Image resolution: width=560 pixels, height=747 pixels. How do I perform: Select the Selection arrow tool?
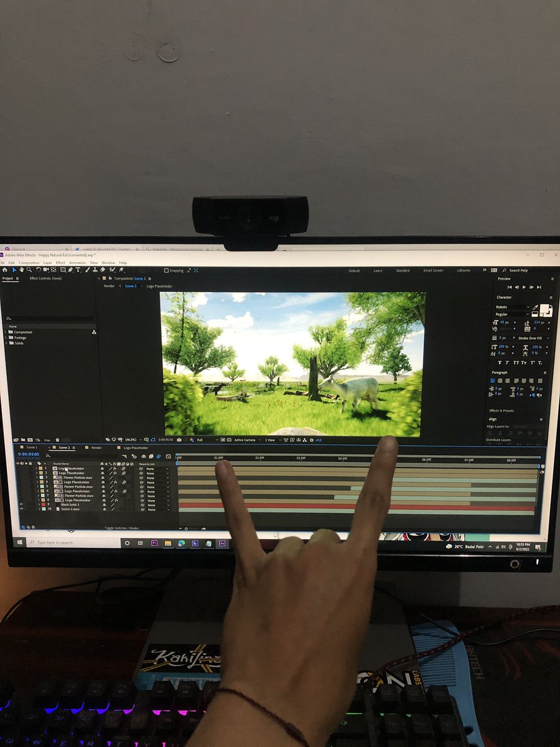14,270
